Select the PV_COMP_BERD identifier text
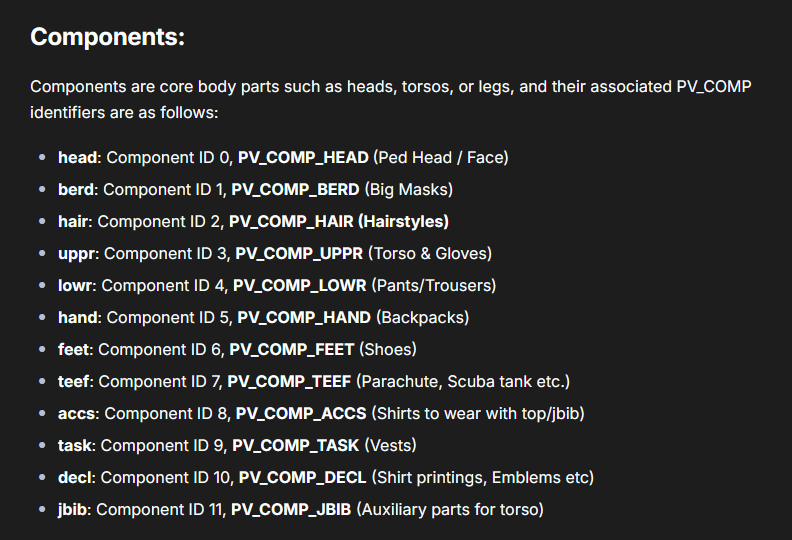The height and width of the screenshot is (540, 792). point(295,189)
